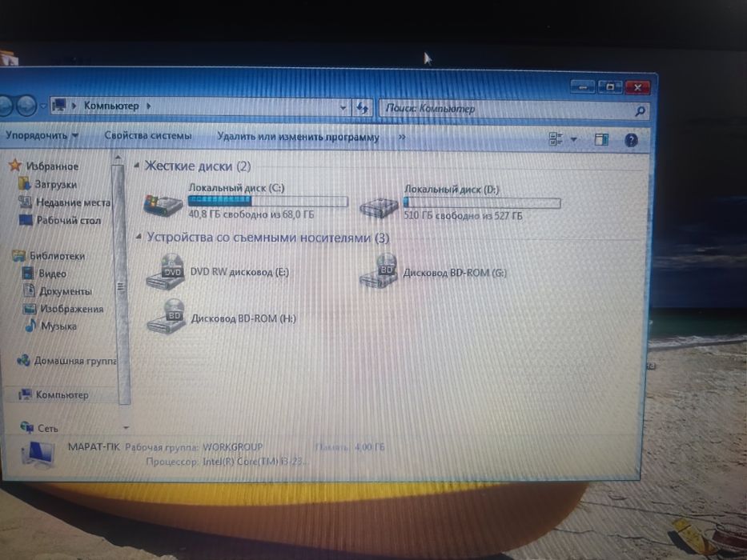Click the computer icon in the address bar
Screen dimensions: 747x560
point(59,105)
